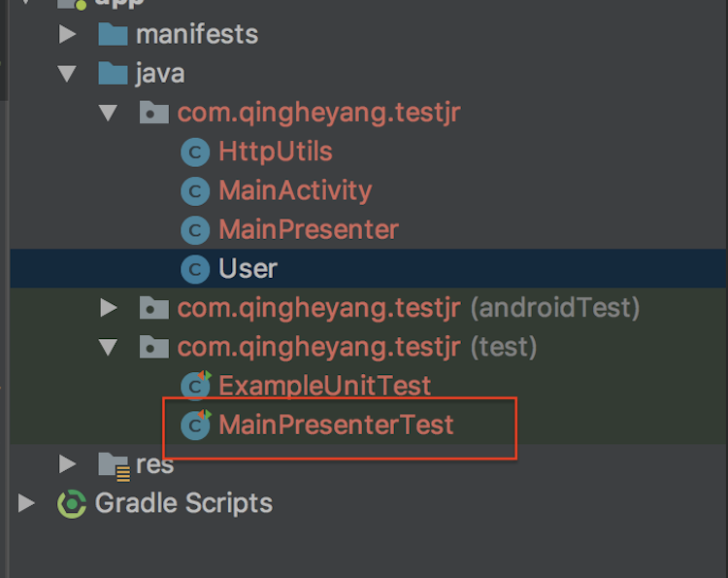
Task: Collapse the test package arrow
Action: 108,347
